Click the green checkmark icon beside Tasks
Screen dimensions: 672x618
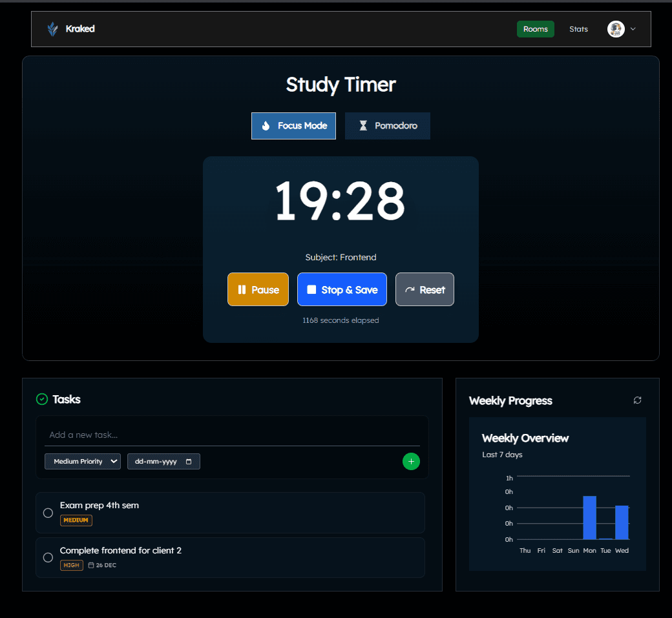42,400
